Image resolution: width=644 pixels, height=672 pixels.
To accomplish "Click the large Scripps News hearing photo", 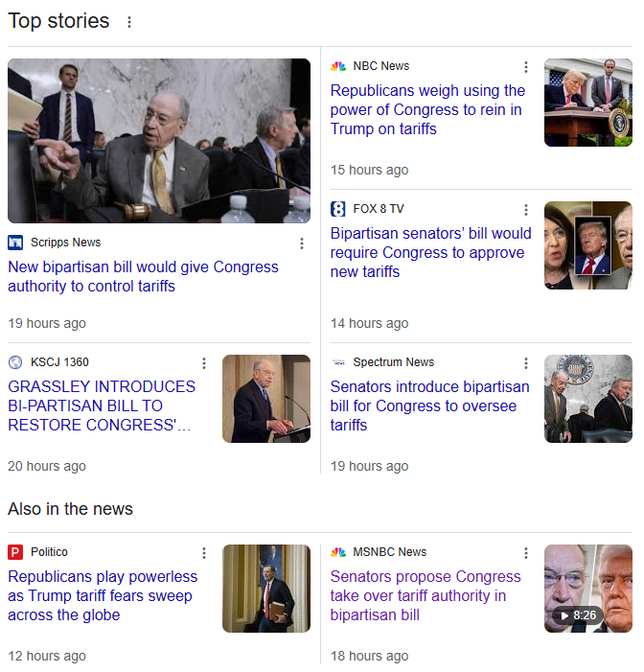I will [159, 141].
